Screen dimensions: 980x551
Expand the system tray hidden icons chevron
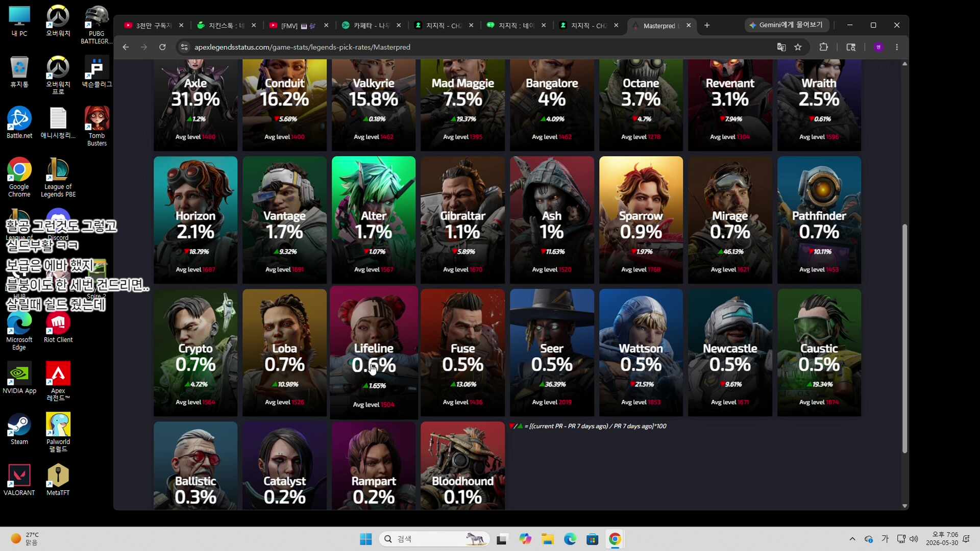click(852, 539)
